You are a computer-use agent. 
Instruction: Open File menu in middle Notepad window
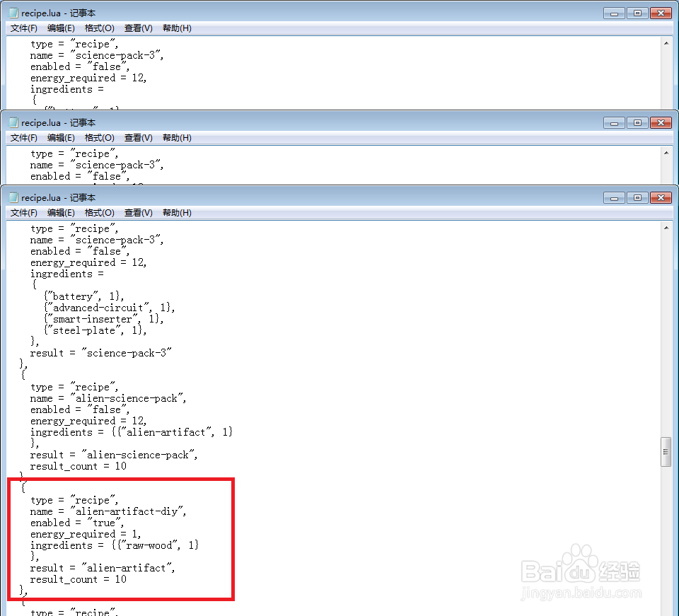click(x=24, y=138)
